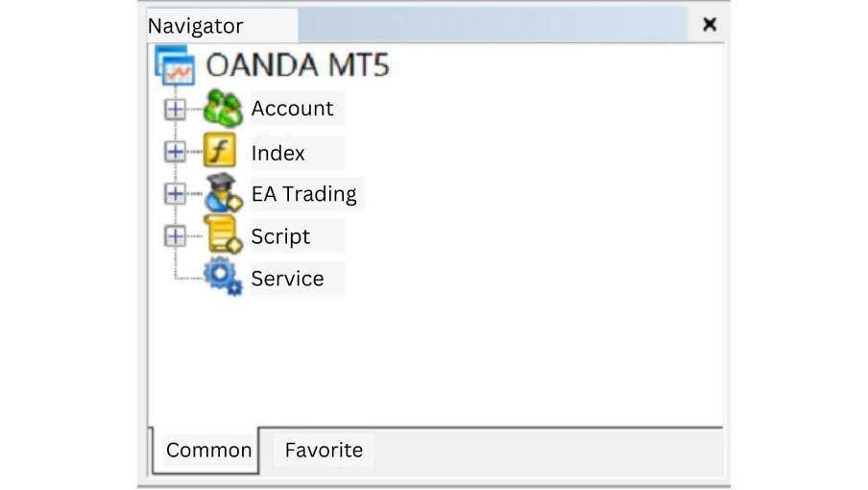Image resolution: width=868 pixels, height=490 pixels.
Task: Select the OANDA MT5 label
Action: [297, 66]
